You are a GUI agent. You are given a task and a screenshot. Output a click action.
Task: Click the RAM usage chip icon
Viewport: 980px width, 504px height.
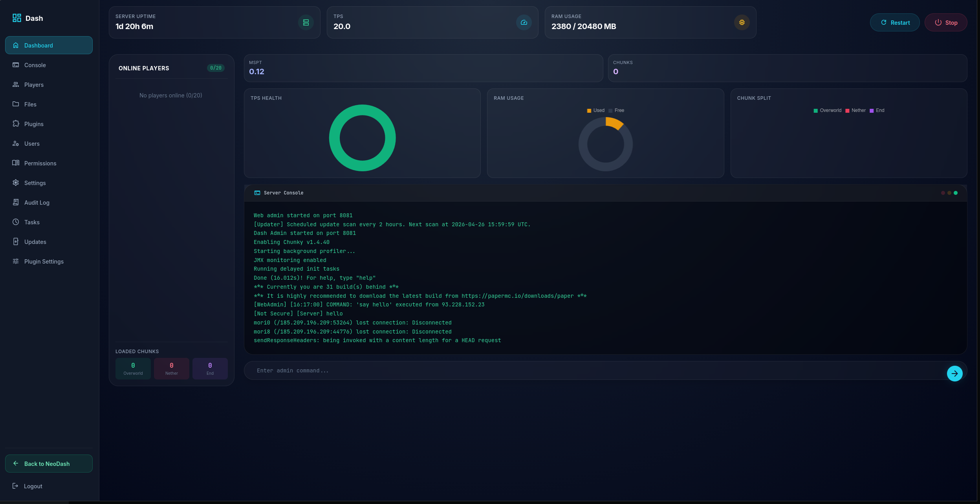[x=742, y=22]
